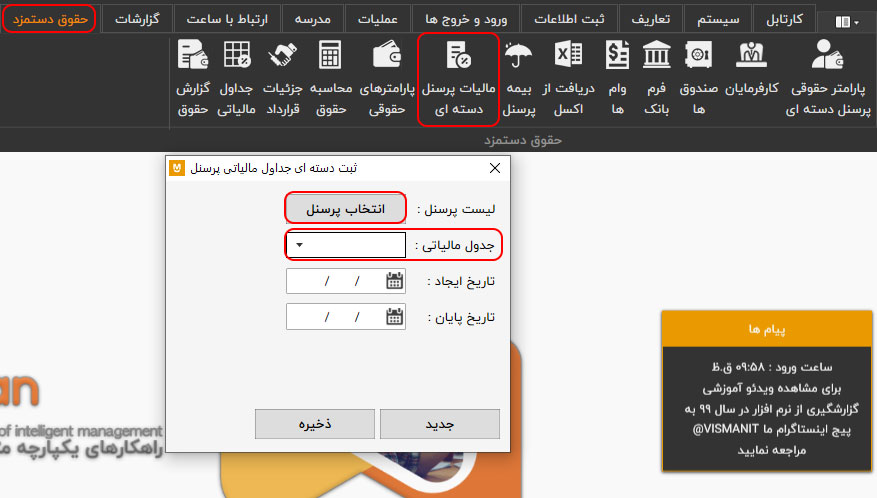Expand the جدول مالیاتی combo box

[x=299, y=245]
